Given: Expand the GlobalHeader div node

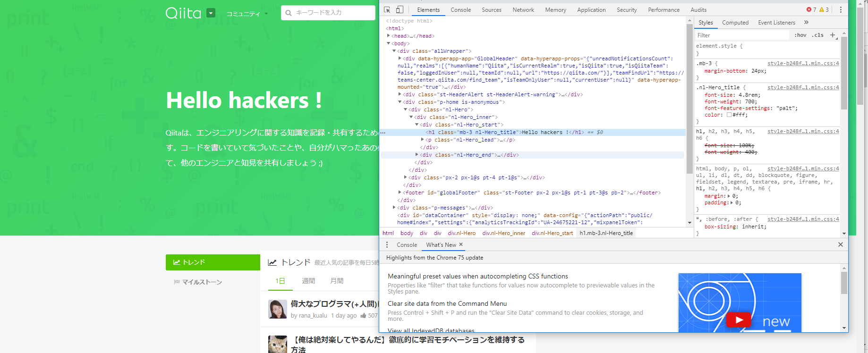Looking at the screenshot, I should coord(400,59).
